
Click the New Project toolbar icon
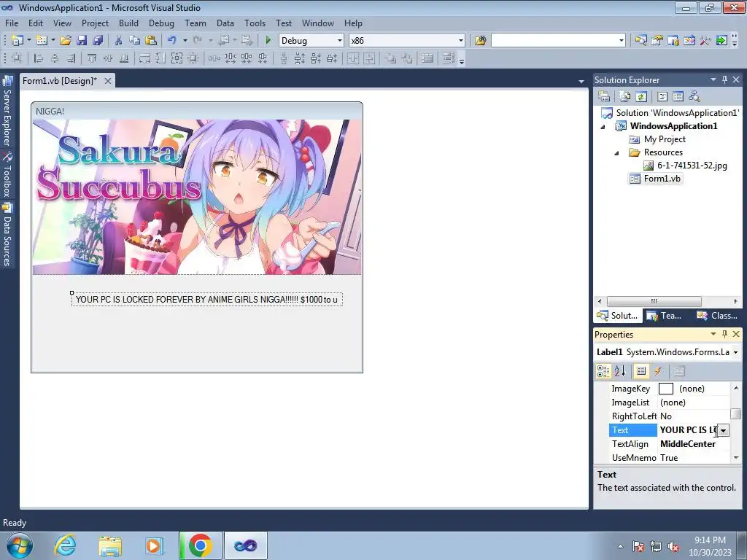tap(18, 41)
